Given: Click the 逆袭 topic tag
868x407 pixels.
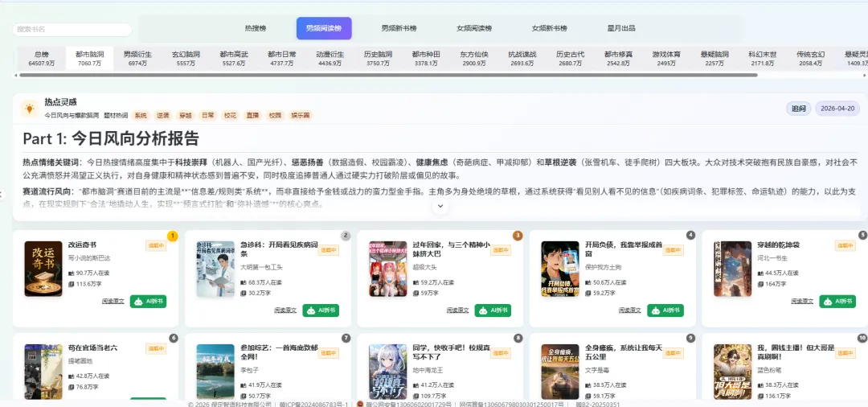Looking at the screenshot, I should 162,116.
